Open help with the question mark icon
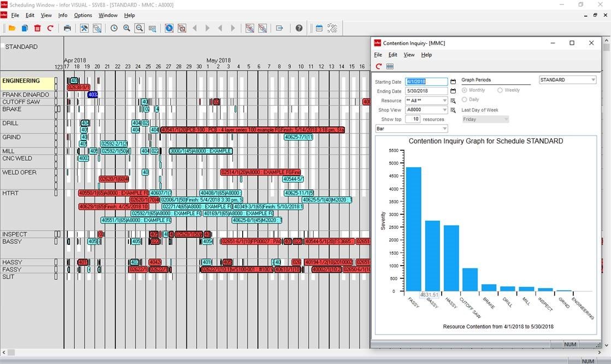 click(299, 28)
